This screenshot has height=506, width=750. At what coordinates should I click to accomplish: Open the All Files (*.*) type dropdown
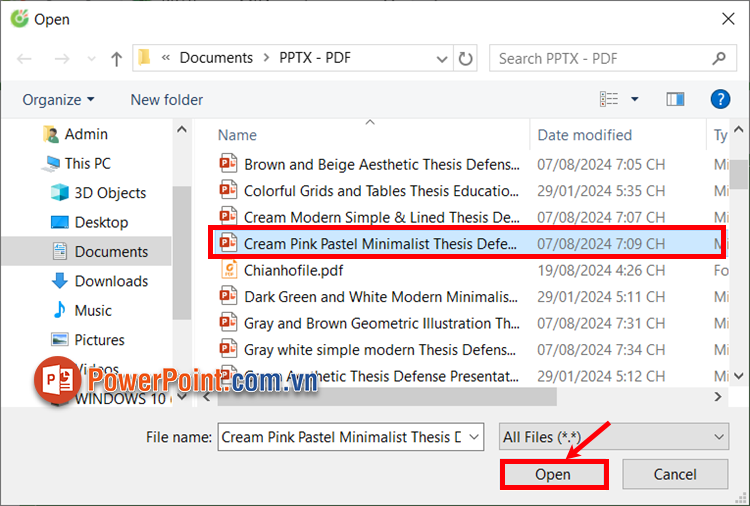[614, 437]
